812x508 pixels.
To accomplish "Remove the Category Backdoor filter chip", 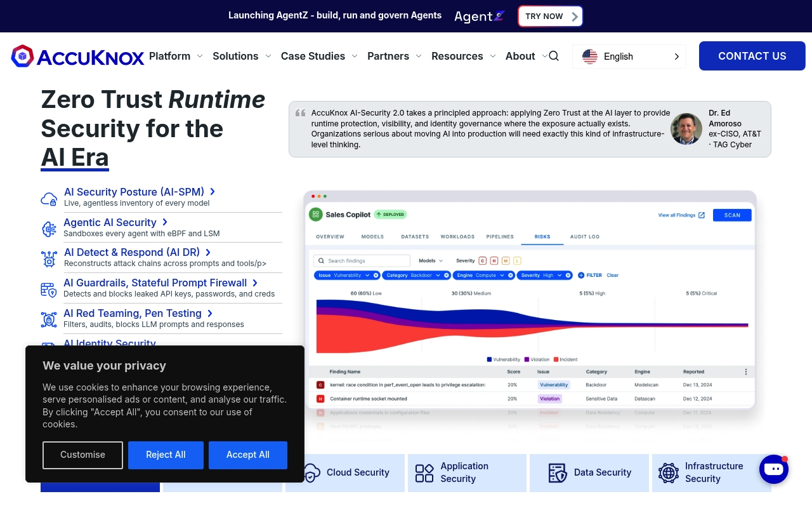I will (447, 276).
